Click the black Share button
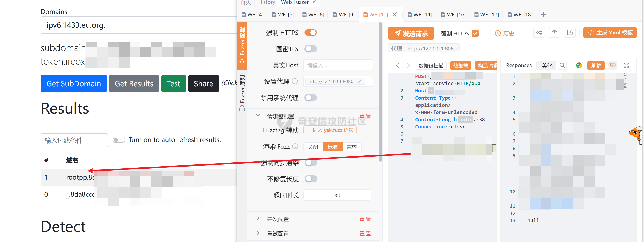This screenshot has height=242, width=644. click(x=203, y=84)
